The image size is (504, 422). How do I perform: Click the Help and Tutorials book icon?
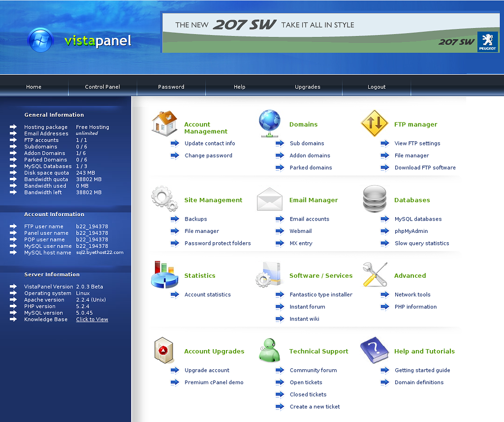[375, 350]
